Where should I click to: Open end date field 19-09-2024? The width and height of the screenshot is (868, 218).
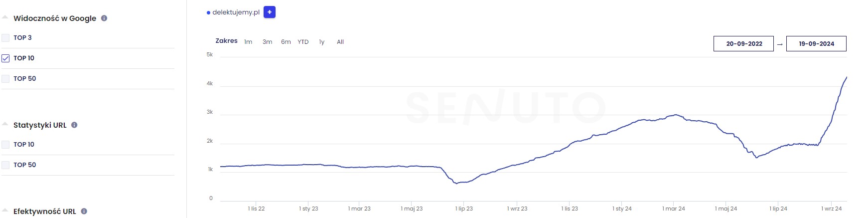coord(816,44)
